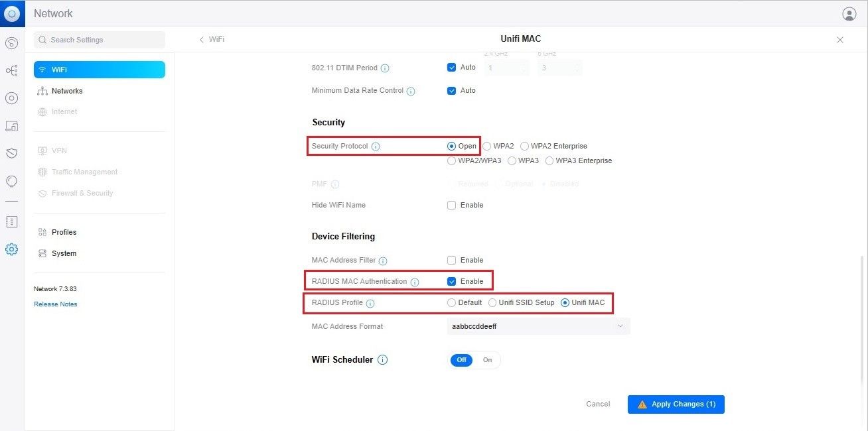
Task: Select WPA3 security protocol
Action: pyautogui.click(x=512, y=160)
